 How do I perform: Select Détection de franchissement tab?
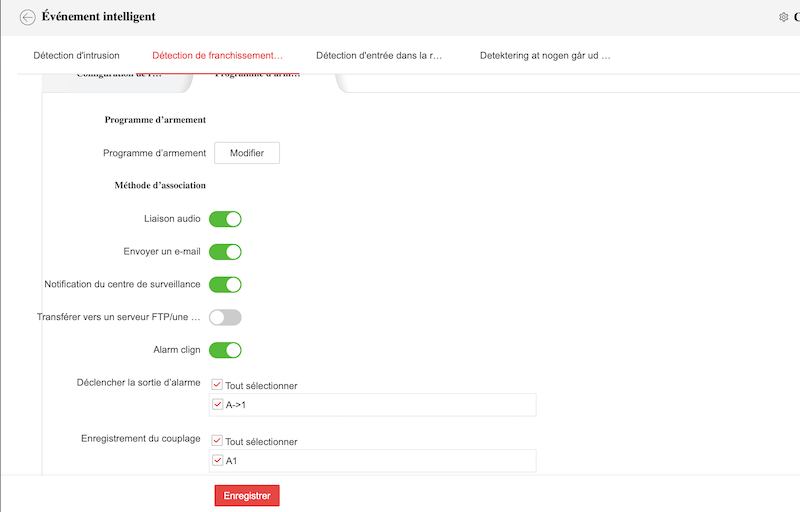pos(217,55)
